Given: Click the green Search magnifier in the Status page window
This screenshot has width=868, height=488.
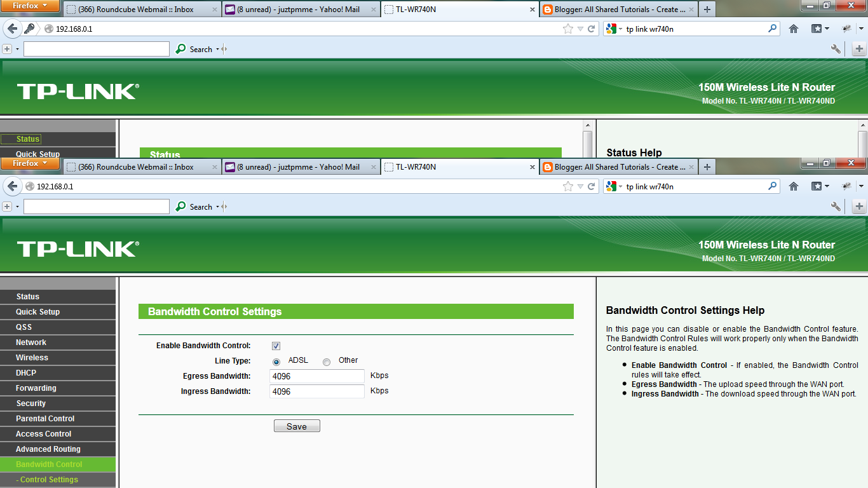Looking at the screenshot, I should tap(181, 49).
